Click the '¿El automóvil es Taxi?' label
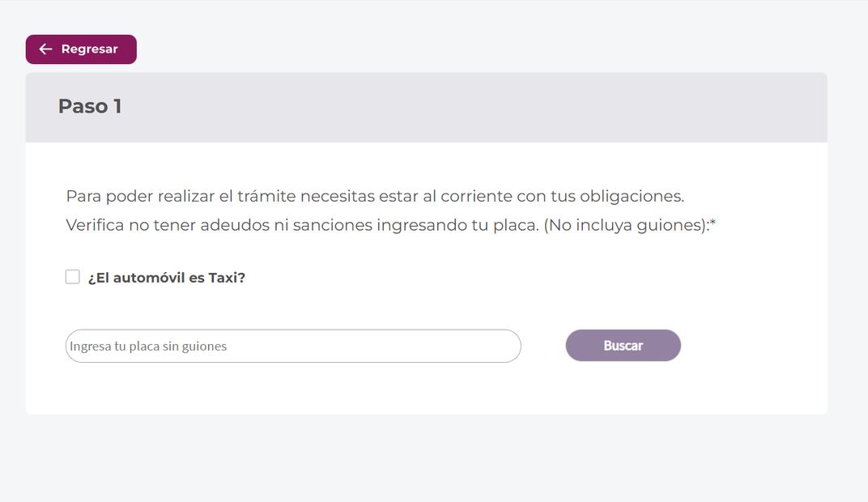The height and width of the screenshot is (502, 868). 166,278
